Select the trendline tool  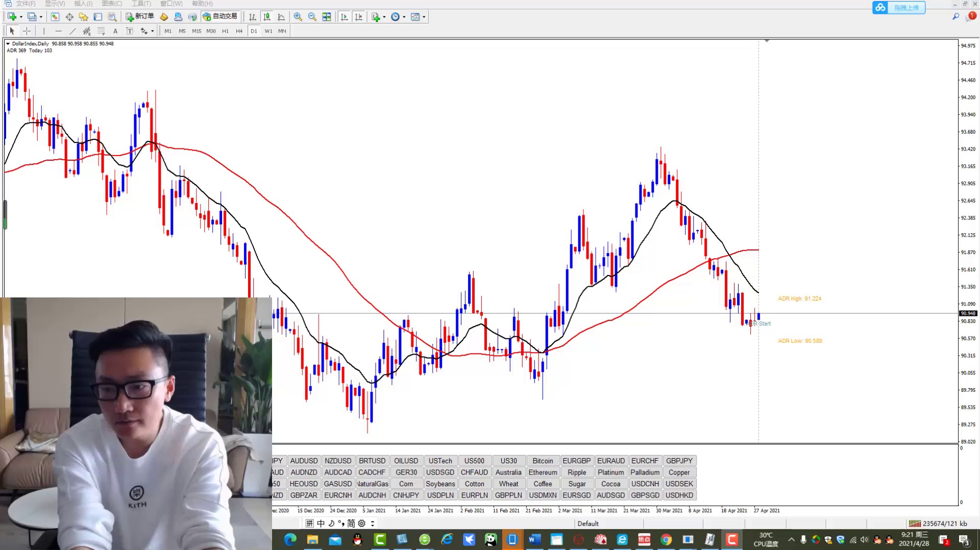click(x=72, y=31)
